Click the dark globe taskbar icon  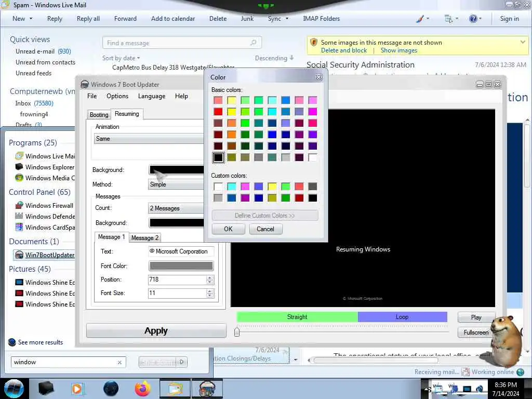pos(111,389)
